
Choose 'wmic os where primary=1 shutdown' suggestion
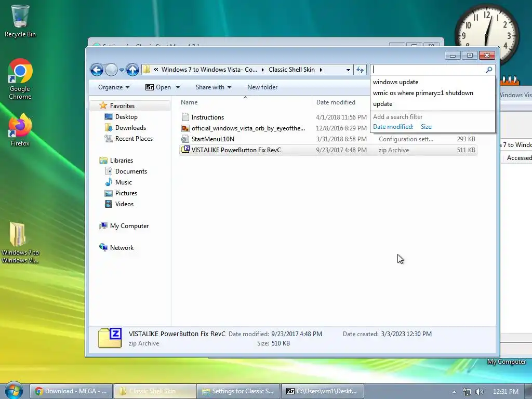[x=433, y=93]
